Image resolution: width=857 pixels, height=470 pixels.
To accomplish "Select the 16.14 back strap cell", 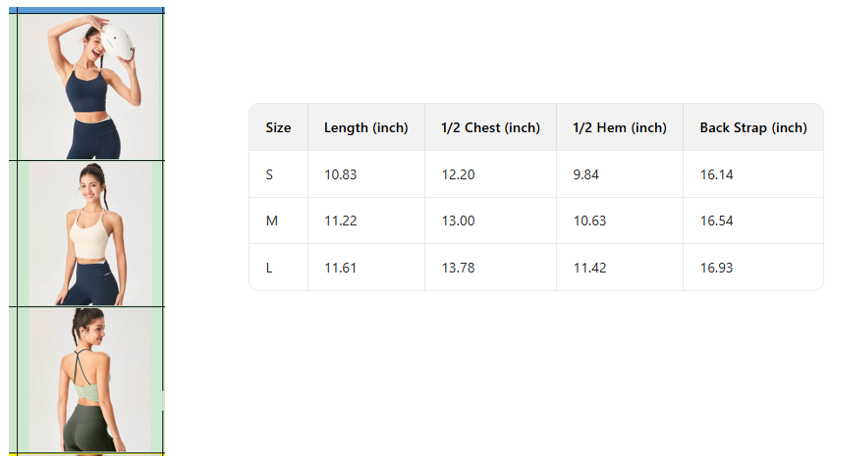I will (716, 175).
